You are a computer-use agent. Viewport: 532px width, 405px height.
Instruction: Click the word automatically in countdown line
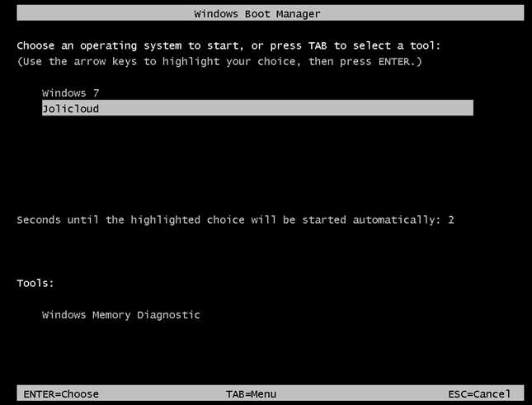click(x=394, y=219)
